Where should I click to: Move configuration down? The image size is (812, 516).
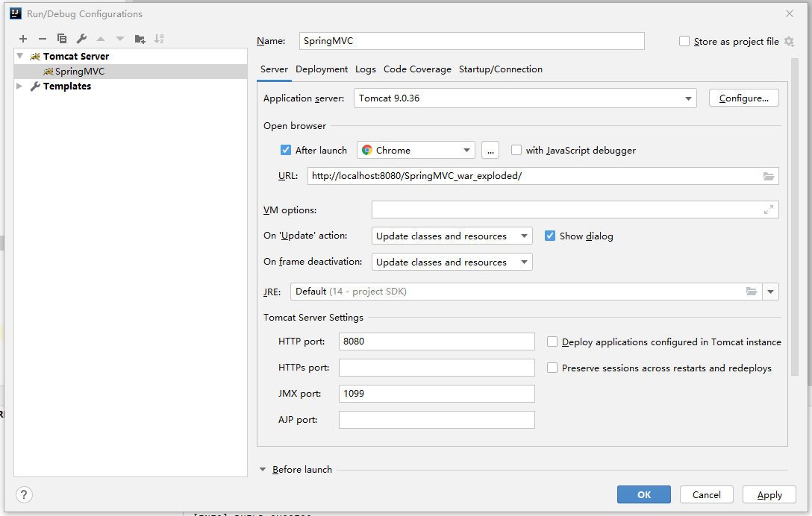click(x=120, y=39)
